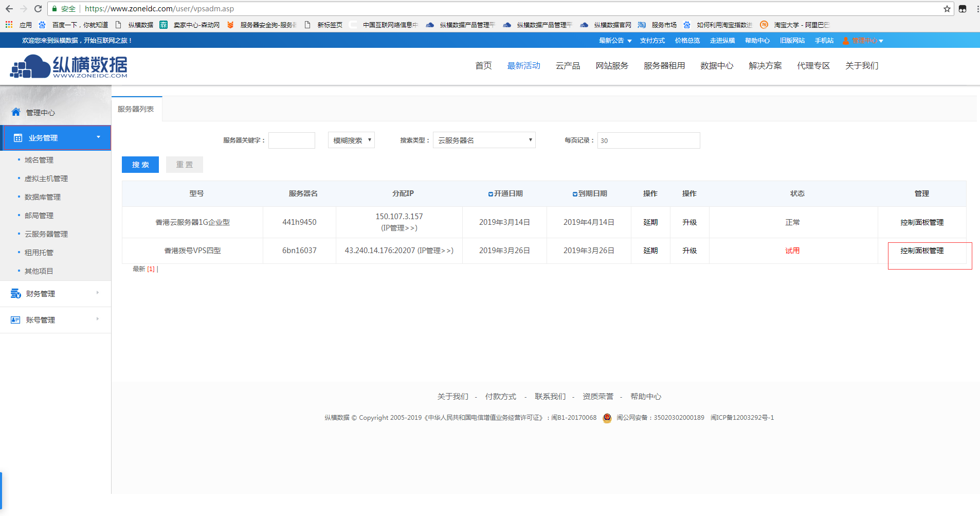Click the police badge icon in footer

607,418
